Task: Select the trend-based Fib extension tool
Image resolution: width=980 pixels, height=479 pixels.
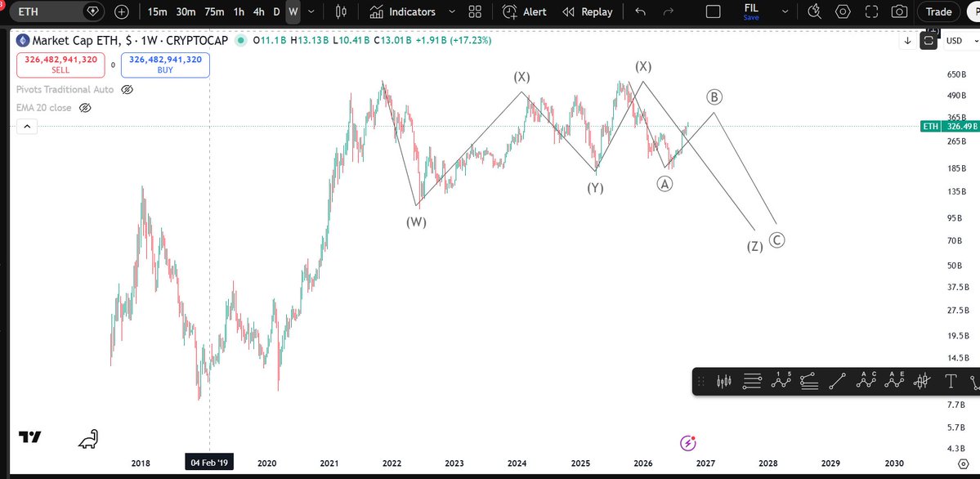Action: (x=809, y=381)
